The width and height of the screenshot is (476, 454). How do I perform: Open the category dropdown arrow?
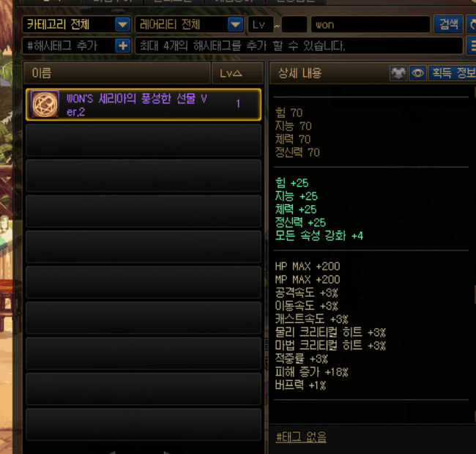[122, 25]
